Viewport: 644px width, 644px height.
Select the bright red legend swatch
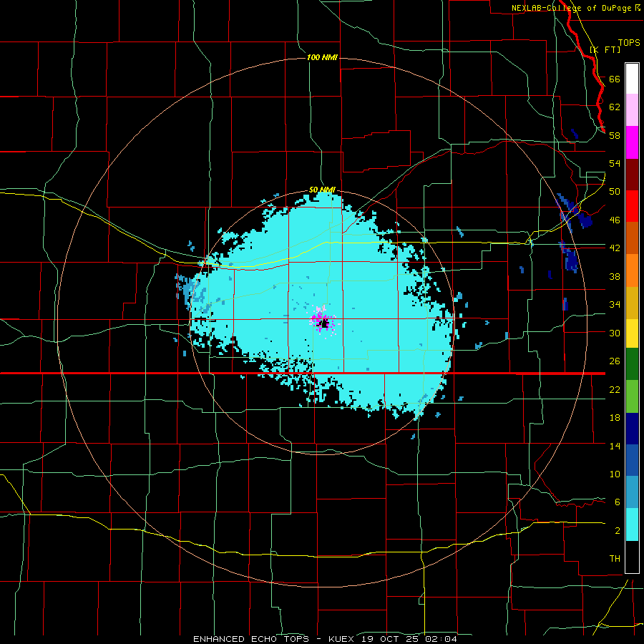coord(632,206)
